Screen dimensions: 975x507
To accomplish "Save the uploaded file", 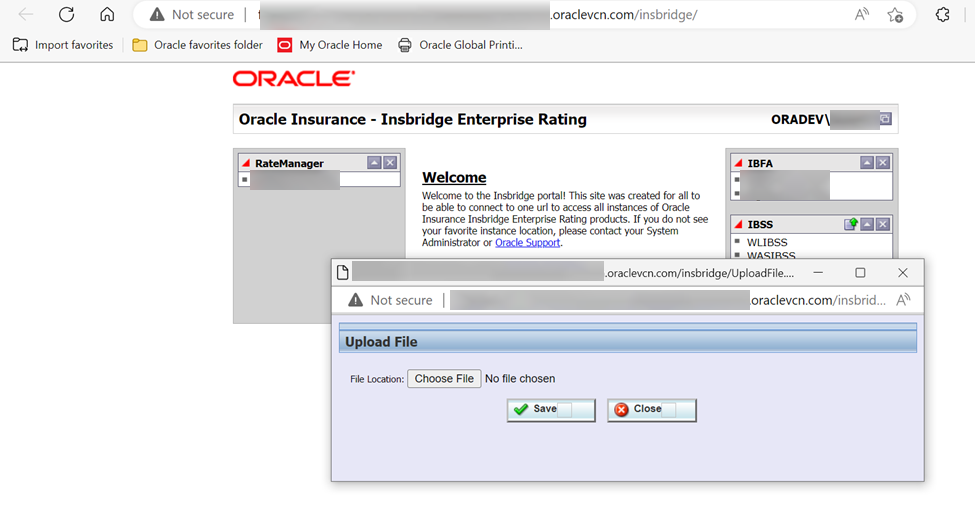I will point(551,410).
